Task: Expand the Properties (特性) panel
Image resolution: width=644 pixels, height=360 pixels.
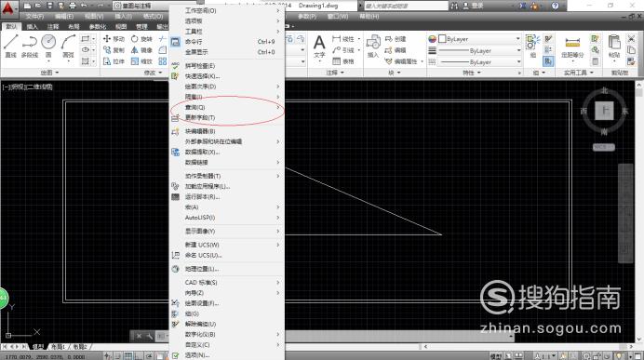Action: pyautogui.click(x=471, y=73)
